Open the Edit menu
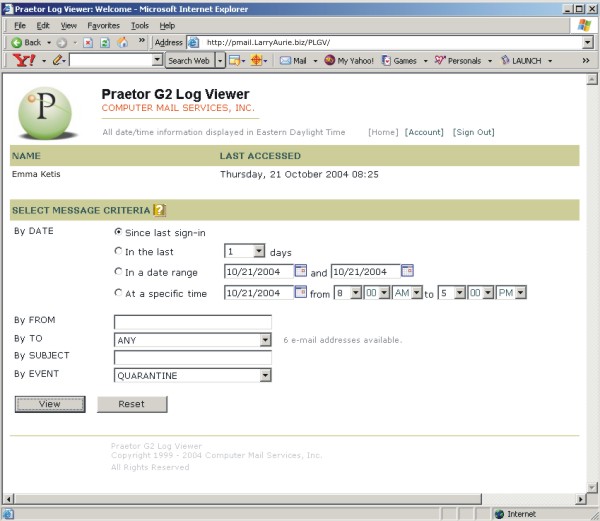This screenshot has height=521, width=600. pos(43,26)
